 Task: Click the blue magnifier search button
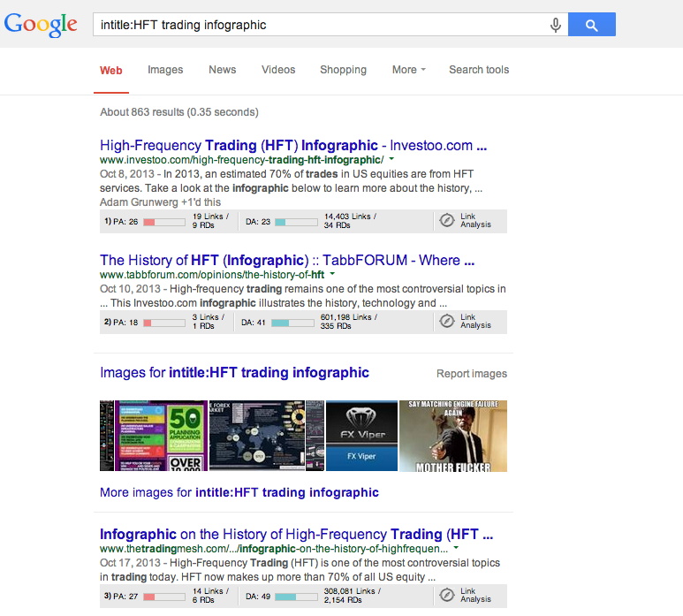(x=591, y=25)
